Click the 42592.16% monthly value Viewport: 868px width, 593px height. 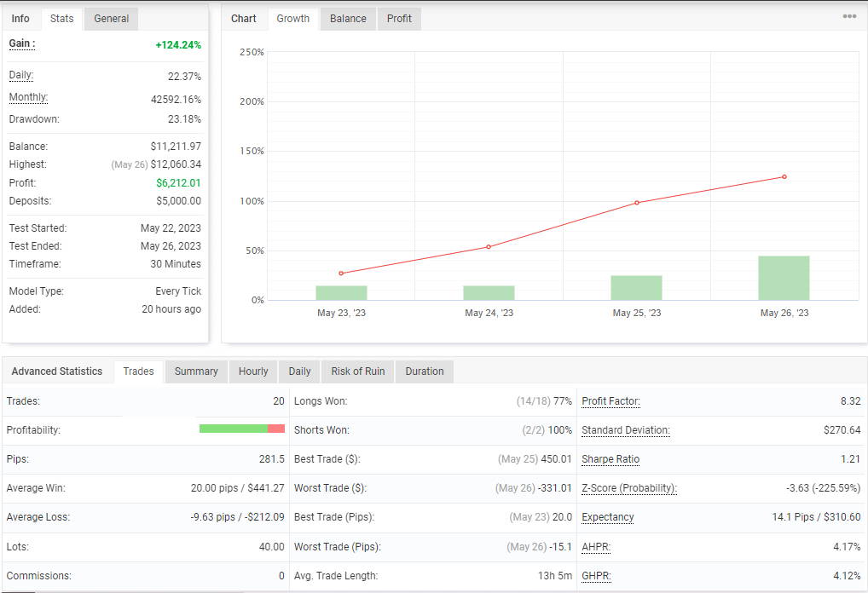point(176,100)
